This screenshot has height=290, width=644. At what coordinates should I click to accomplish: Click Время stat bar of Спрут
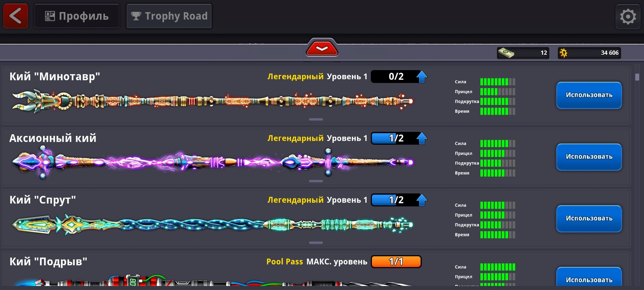pos(497,235)
